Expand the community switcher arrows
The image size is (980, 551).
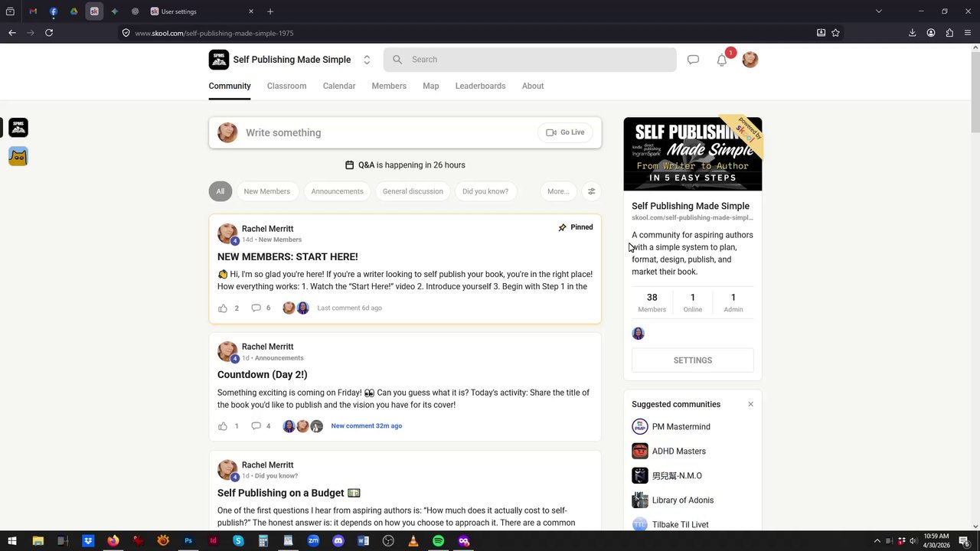pos(367,60)
